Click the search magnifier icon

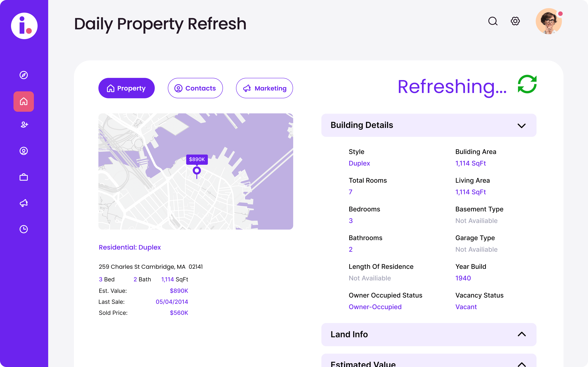point(493,21)
